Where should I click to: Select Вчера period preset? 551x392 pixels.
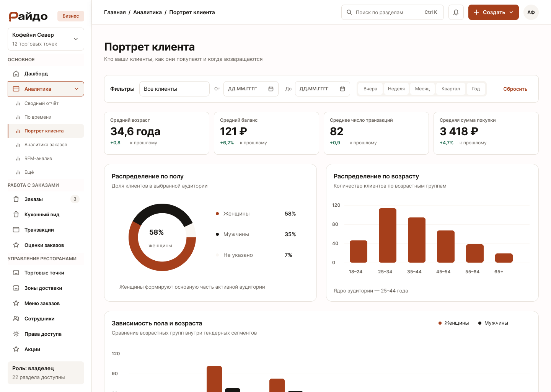(x=370, y=89)
